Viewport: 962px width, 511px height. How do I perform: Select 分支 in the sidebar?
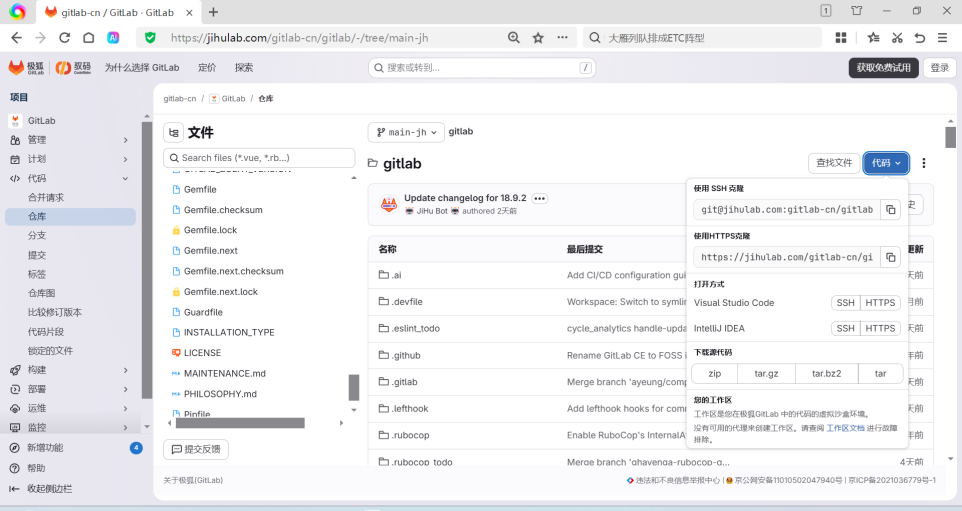coord(37,236)
